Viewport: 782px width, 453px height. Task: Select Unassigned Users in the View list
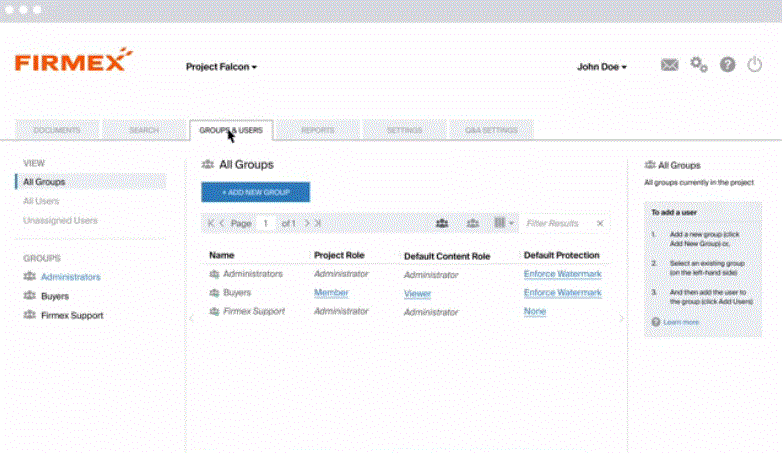click(60, 221)
